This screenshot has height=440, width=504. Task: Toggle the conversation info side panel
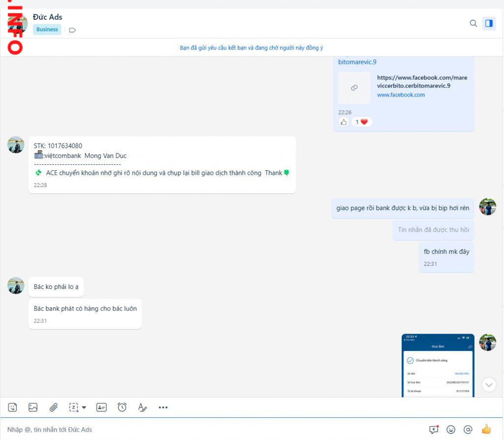489,23
